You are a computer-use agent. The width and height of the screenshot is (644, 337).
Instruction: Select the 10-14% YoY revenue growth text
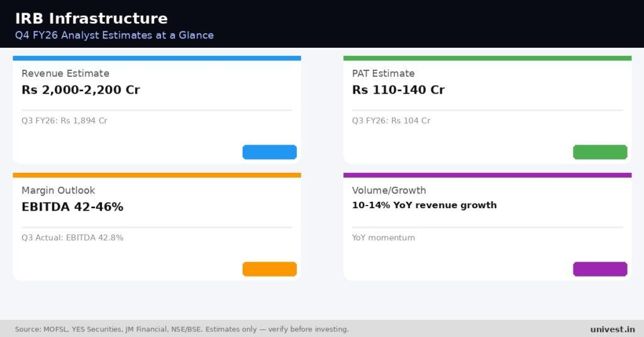pyautogui.click(x=425, y=205)
